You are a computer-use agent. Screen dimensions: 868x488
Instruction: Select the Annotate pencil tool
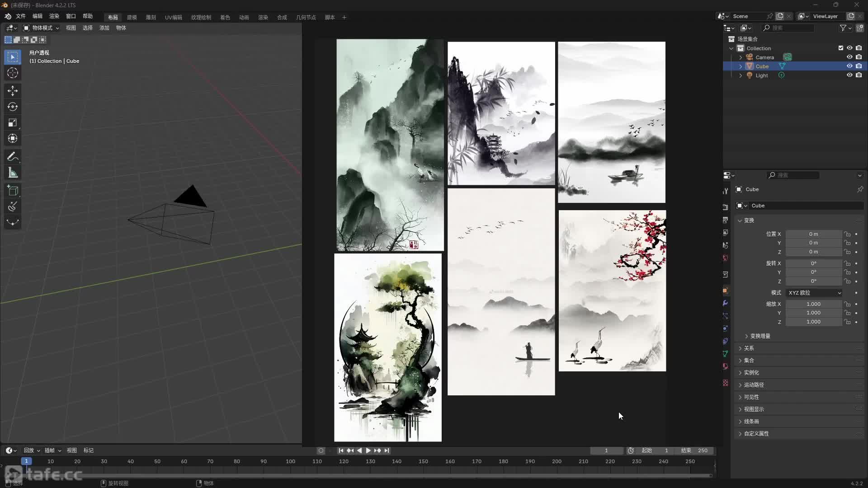(13, 157)
